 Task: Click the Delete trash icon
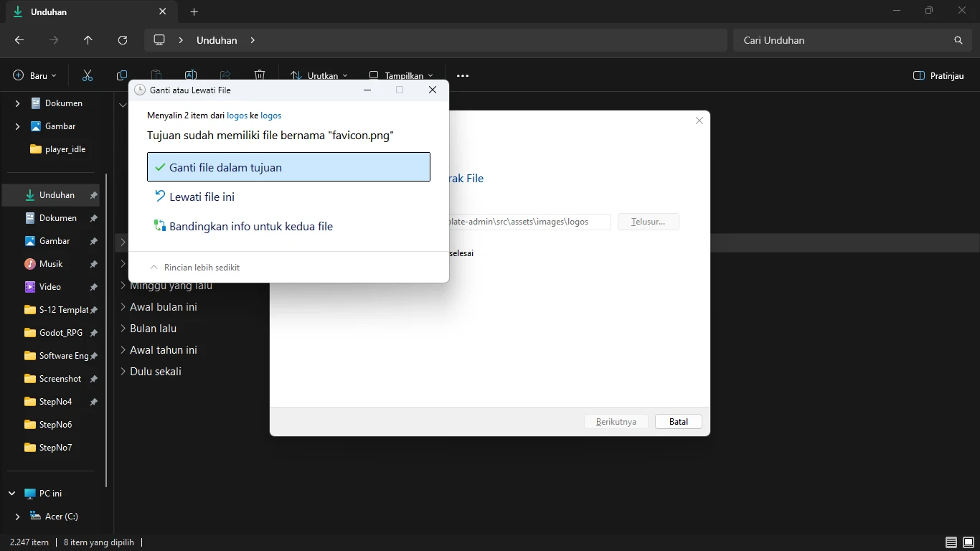260,75
